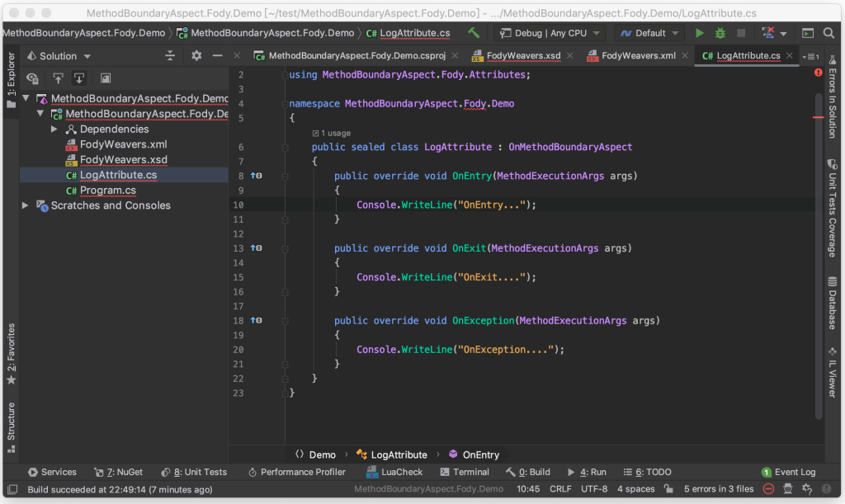Click the inspector hat icon in status bar
845x504 pixels.
pyautogui.click(x=787, y=489)
